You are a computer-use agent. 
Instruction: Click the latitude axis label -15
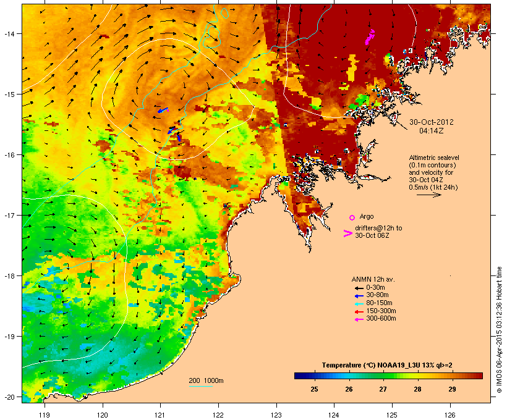point(9,94)
